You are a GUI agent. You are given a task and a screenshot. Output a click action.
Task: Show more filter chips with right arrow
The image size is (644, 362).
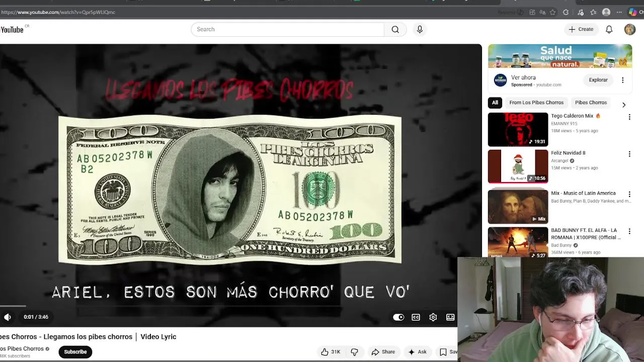click(x=624, y=105)
